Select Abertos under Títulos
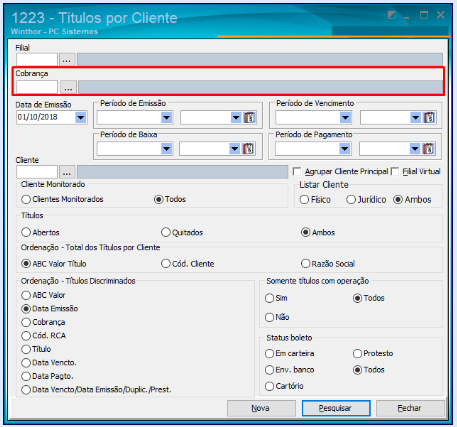The height and width of the screenshot is (427, 457). [x=26, y=232]
